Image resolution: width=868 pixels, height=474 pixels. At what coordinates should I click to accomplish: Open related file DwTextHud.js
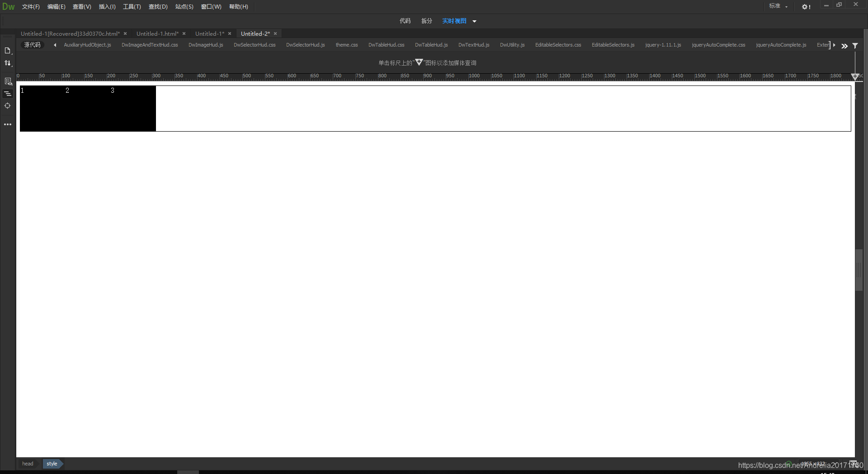coord(474,45)
